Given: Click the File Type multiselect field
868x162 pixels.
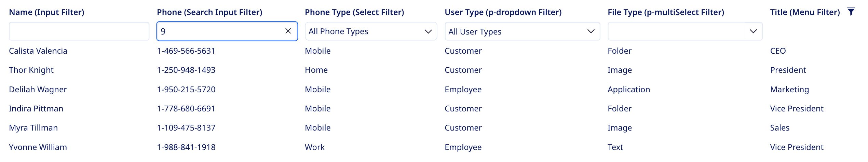Looking at the screenshot, I should (x=676, y=31).
